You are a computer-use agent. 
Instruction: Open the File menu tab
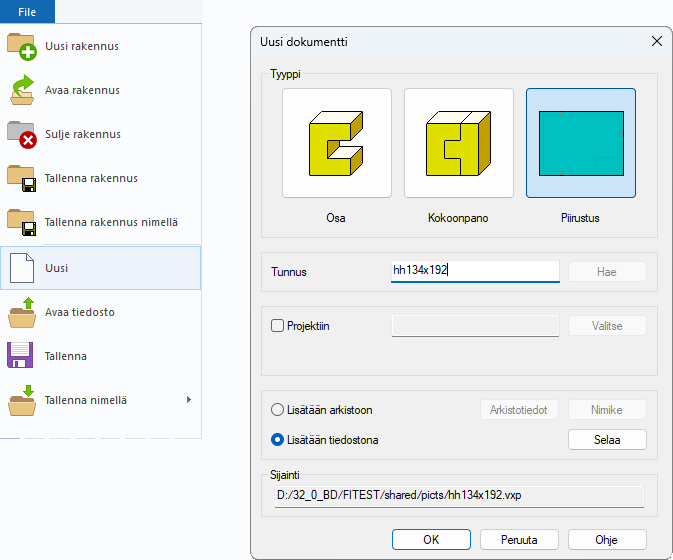27,11
